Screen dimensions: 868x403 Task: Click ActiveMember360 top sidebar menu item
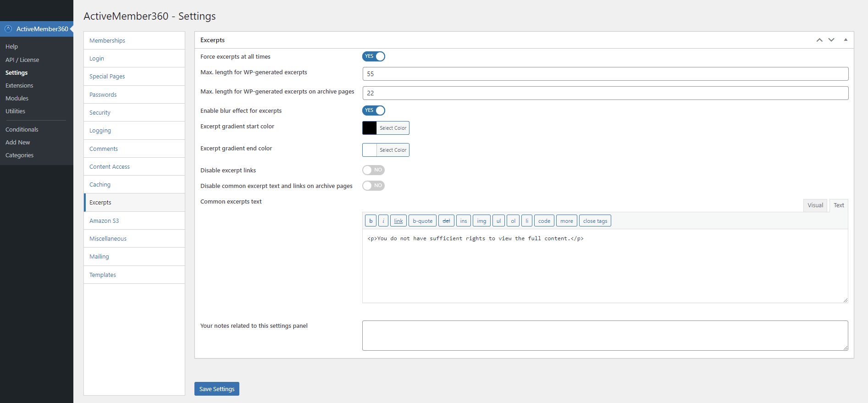pos(37,28)
